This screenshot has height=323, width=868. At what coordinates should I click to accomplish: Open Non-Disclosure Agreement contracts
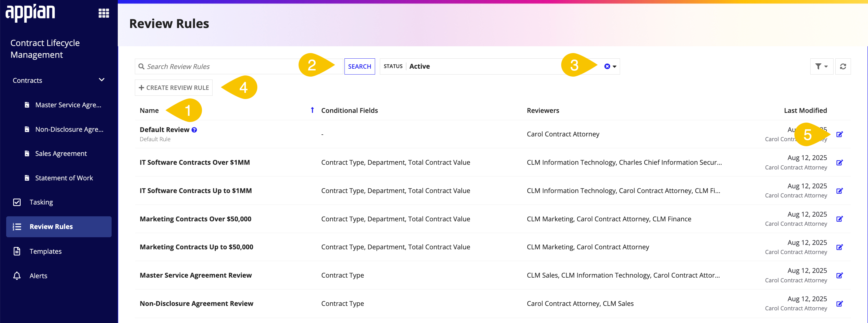tap(64, 129)
